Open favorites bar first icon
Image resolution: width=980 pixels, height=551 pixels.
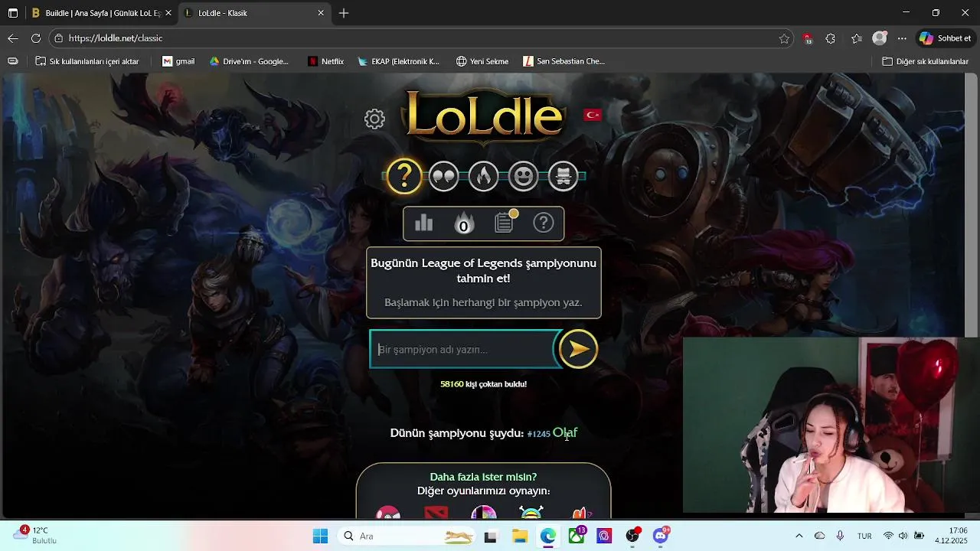tap(13, 61)
